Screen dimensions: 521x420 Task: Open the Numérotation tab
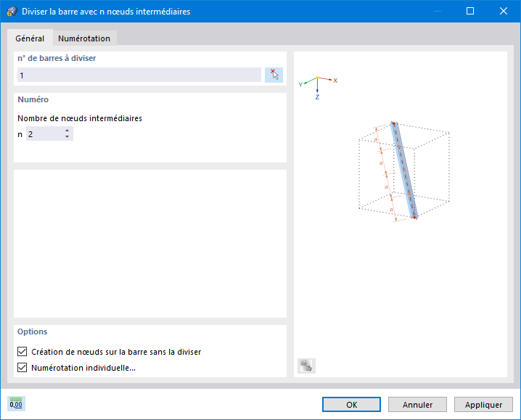pos(84,38)
